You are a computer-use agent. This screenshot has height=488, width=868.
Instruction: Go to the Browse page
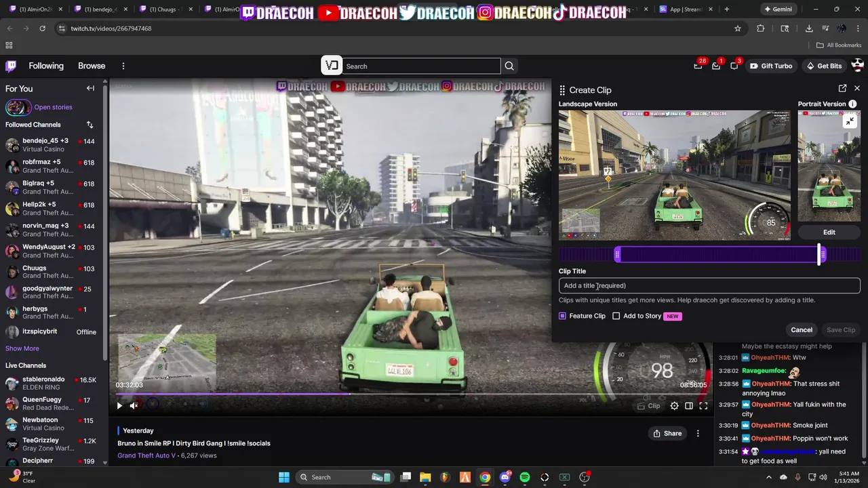point(92,66)
